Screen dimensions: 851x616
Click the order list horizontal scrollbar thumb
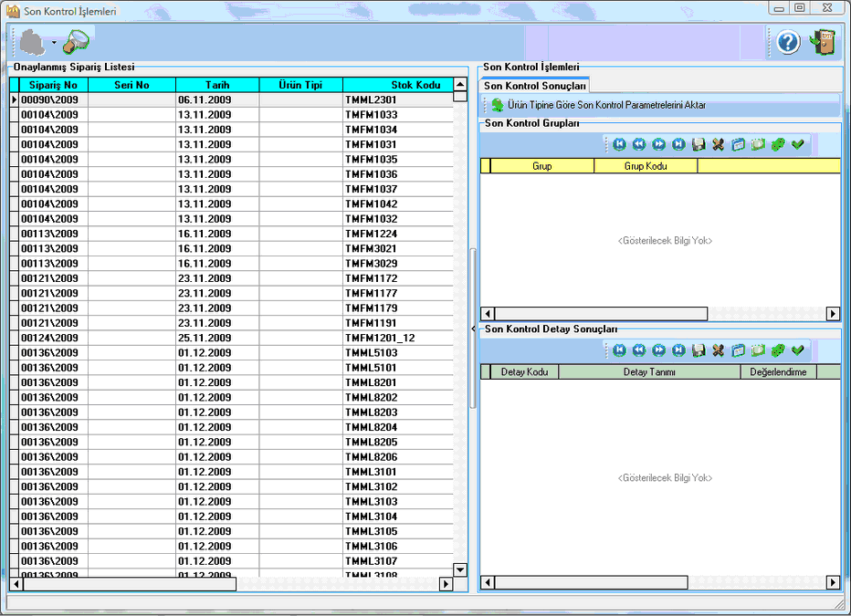click(x=130, y=584)
